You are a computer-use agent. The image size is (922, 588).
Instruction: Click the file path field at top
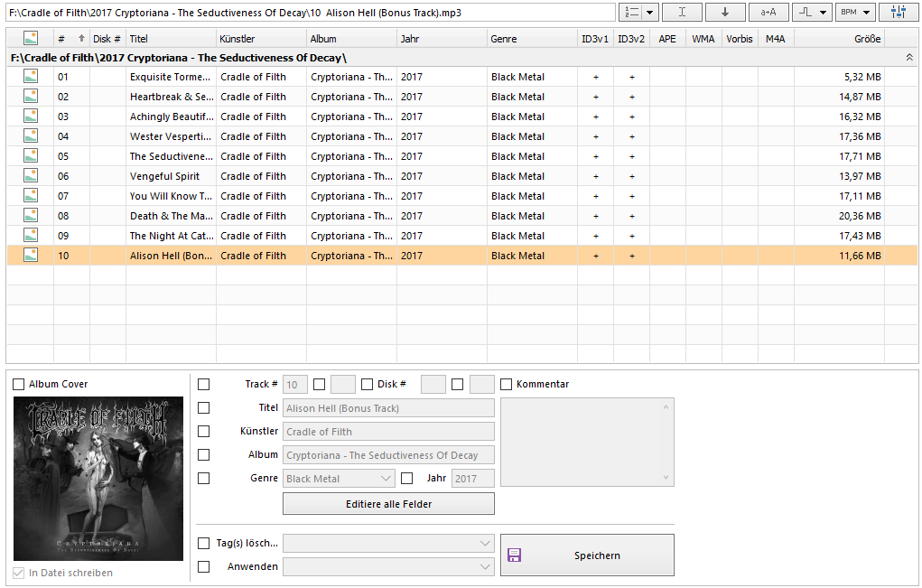tap(311, 13)
